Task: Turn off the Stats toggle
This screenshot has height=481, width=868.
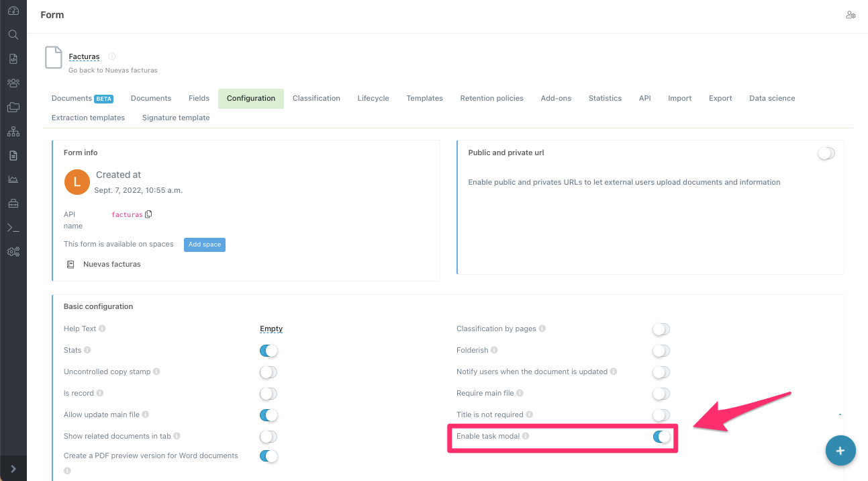Action: (268, 351)
